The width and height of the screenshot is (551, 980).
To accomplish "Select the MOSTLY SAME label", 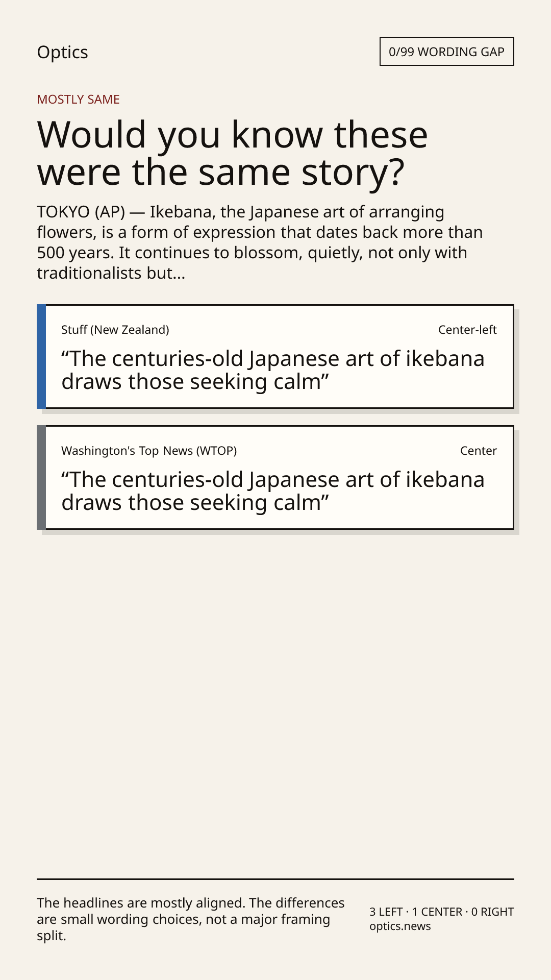I will tap(78, 100).
